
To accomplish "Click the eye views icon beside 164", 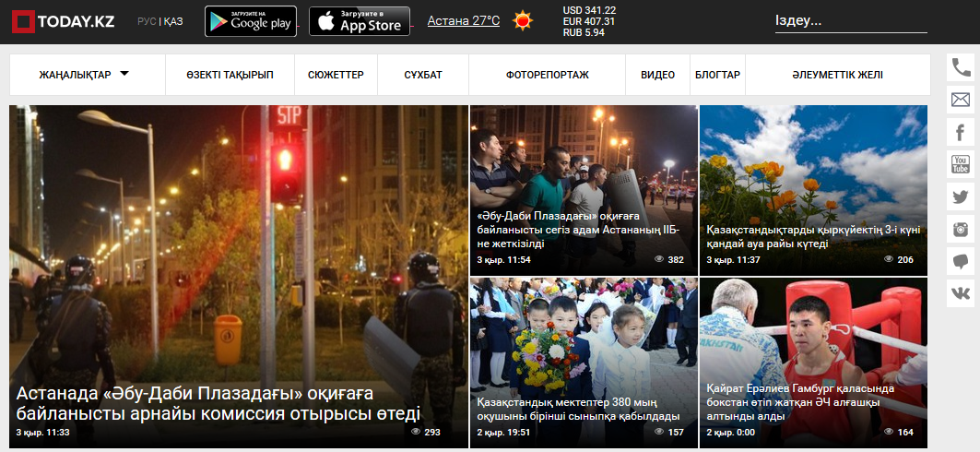I will click(889, 432).
